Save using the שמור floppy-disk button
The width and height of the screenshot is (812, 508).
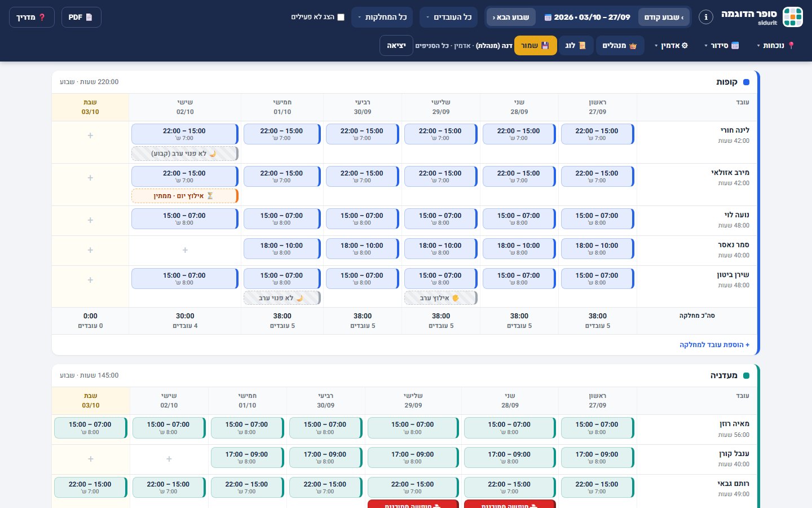(x=535, y=45)
